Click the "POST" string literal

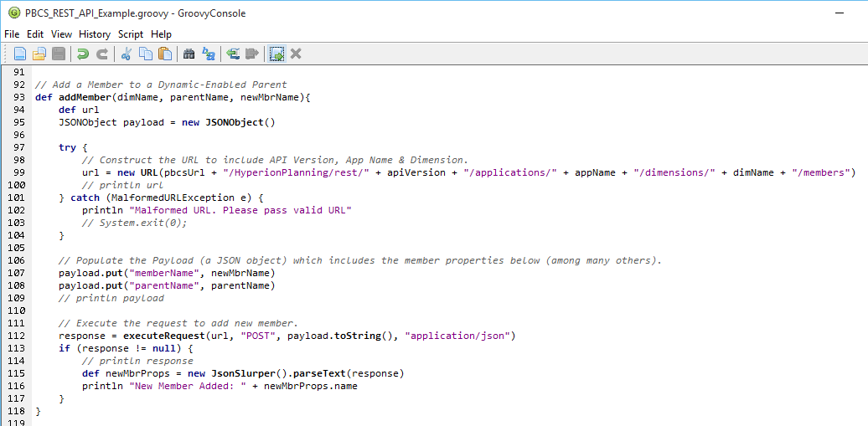(x=259, y=336)
